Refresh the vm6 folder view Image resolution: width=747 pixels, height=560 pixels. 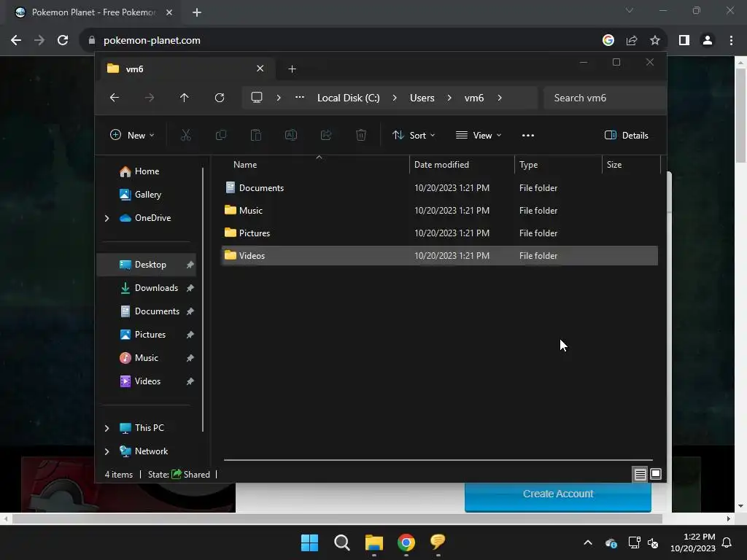click(220, 98)
